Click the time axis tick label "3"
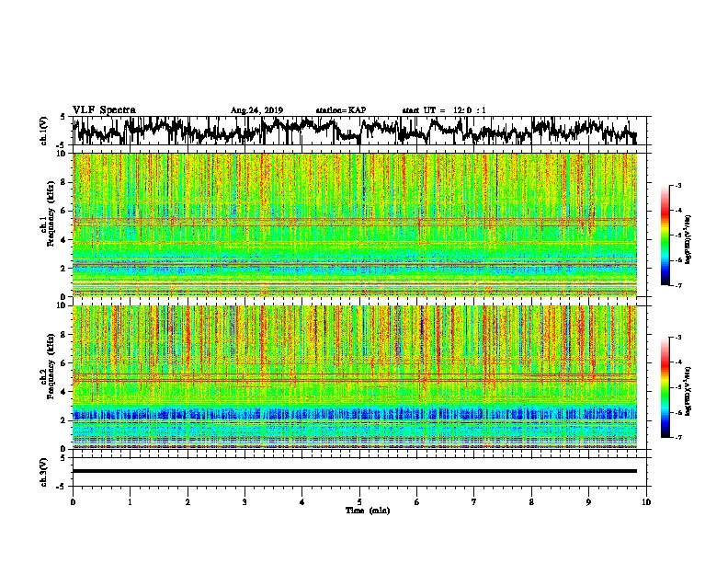 (245, 502)
